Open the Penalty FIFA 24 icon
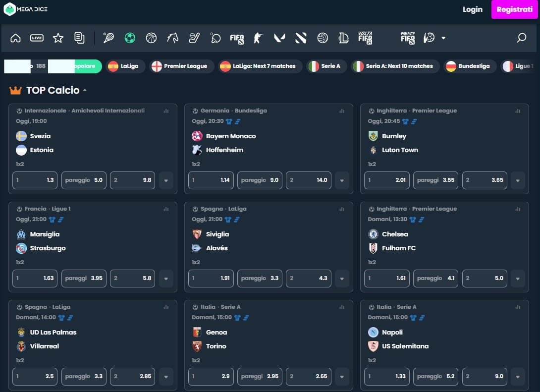 pos(408,38)
